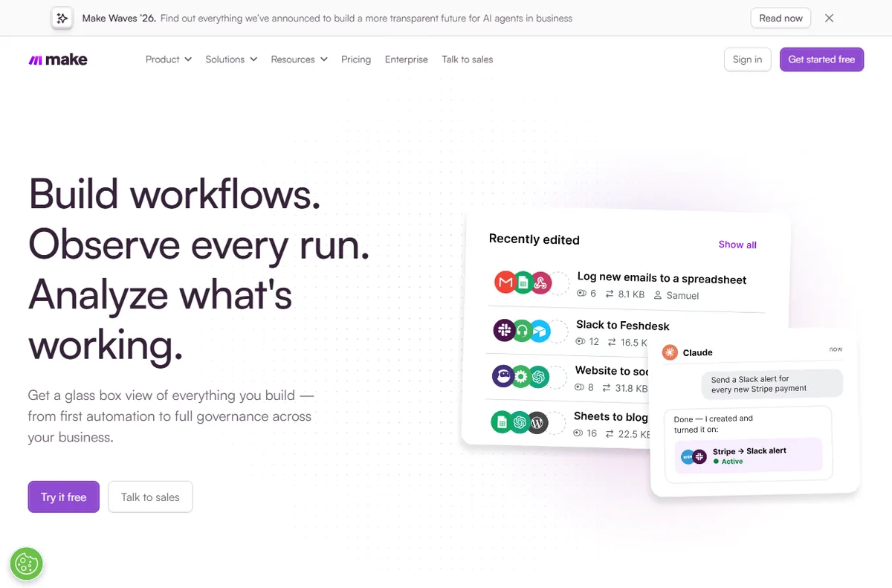The width and height of the screenshot is (892, 588).
Task: Click the OpenAI icon in the Website row
Action: coord(538,378)
